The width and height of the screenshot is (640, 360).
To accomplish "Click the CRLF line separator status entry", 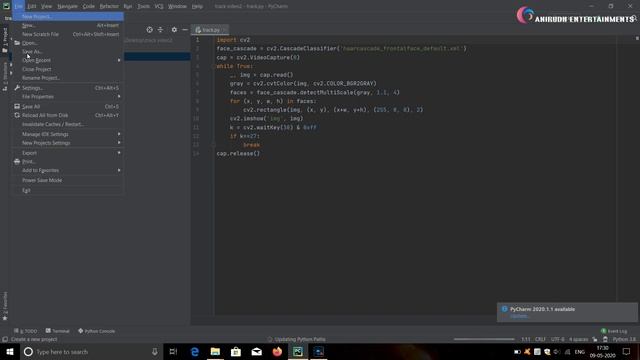I will [540, 339].
